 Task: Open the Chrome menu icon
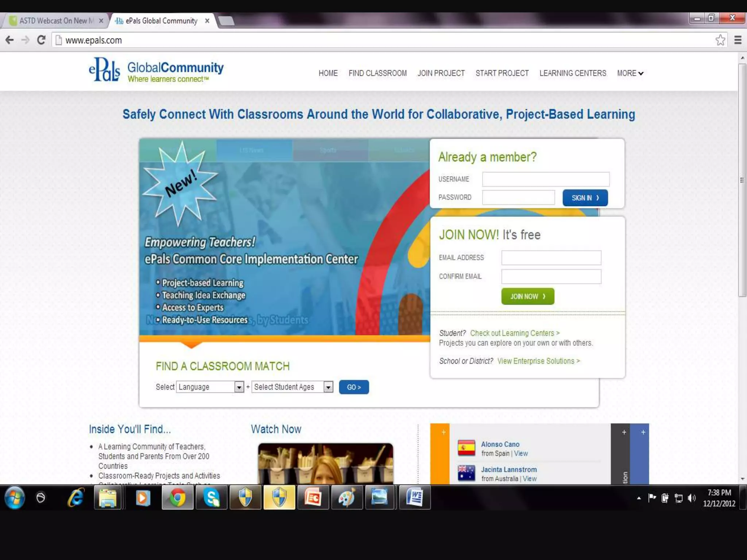[x=738, y=40]
